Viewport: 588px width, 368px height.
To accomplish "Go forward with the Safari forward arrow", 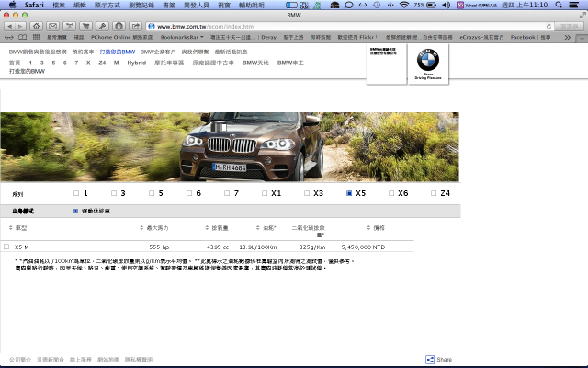I will pos(20,27).
